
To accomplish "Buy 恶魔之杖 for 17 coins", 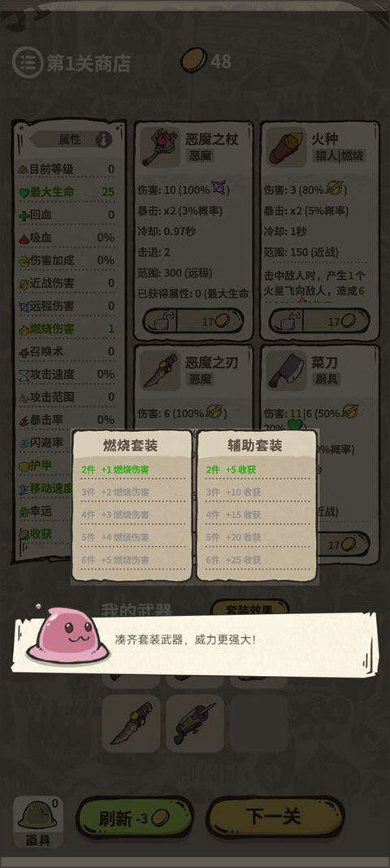I will click(210, 321).
